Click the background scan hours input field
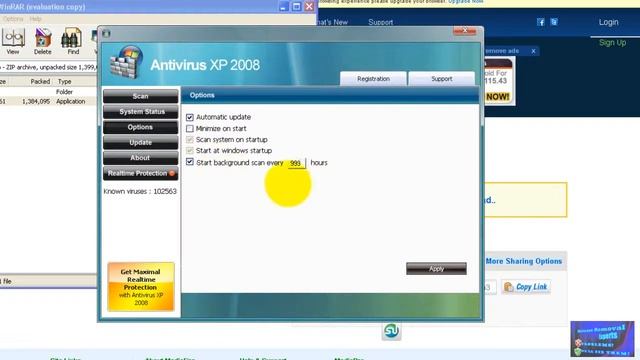The width and height of the screenshot is (640, 360). (296, 163)
